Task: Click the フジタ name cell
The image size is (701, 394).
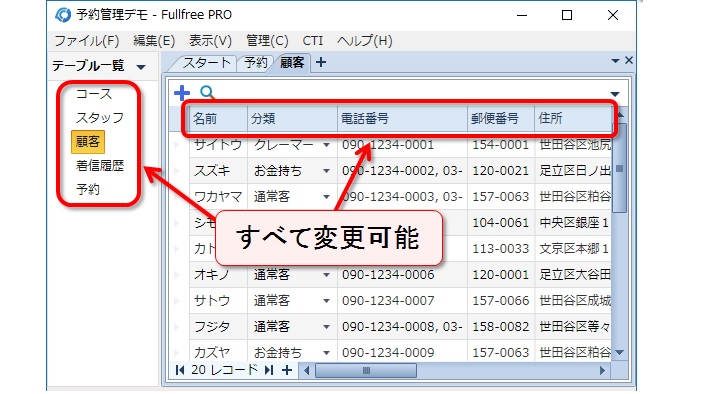Action: [x=218, y=326]
